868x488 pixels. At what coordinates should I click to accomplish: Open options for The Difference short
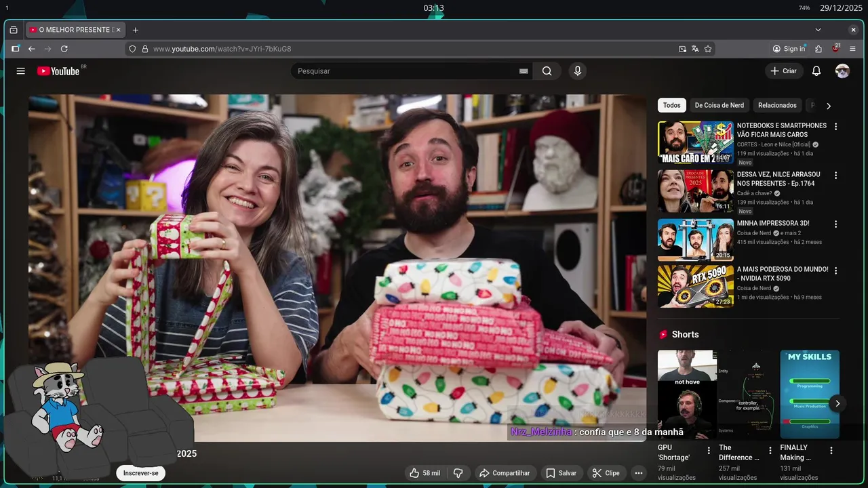[x=770, y=451]
